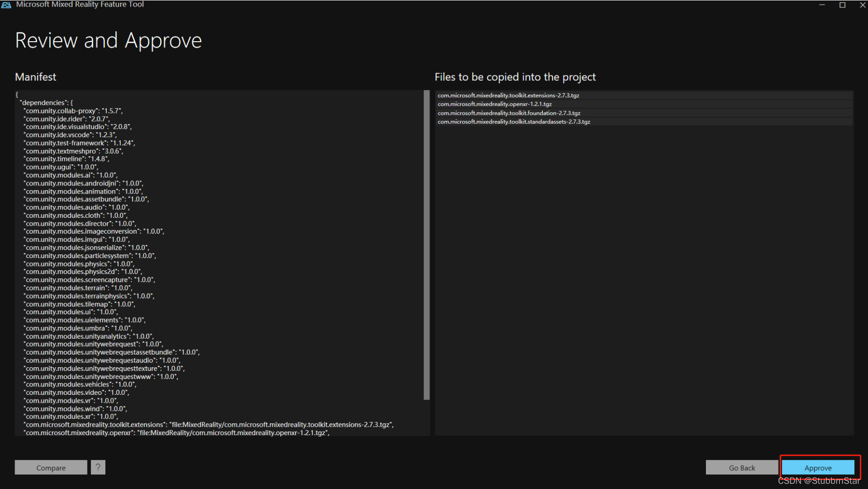The width and height of the screenshot is (868, 489).
Task: Click manifest line com.unity.modules.androidjni
Action: tap(83, 183)
